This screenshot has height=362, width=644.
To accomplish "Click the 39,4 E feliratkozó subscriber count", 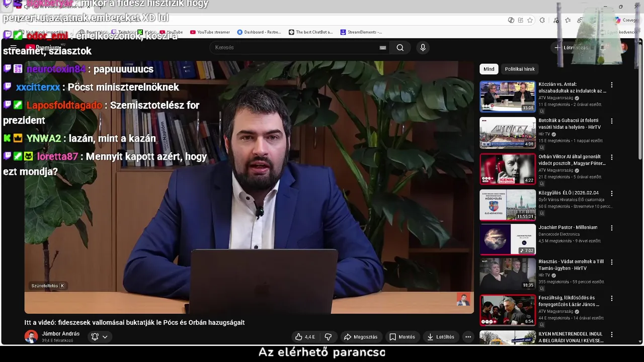I will click(x=57, y=341).
